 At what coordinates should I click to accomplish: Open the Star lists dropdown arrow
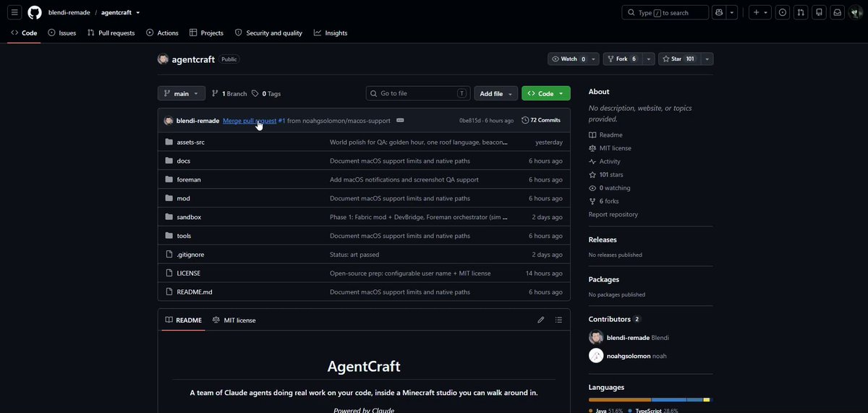point(707,59)
